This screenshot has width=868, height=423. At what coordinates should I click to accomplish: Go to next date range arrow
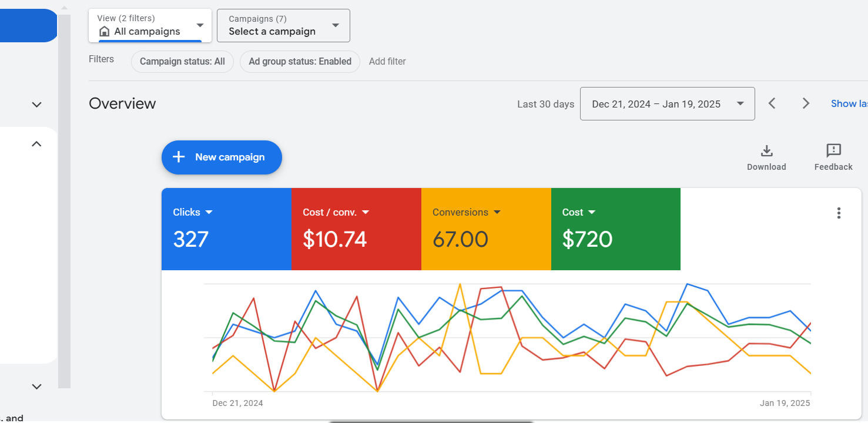pyautogui.click(x=806, y=104)
